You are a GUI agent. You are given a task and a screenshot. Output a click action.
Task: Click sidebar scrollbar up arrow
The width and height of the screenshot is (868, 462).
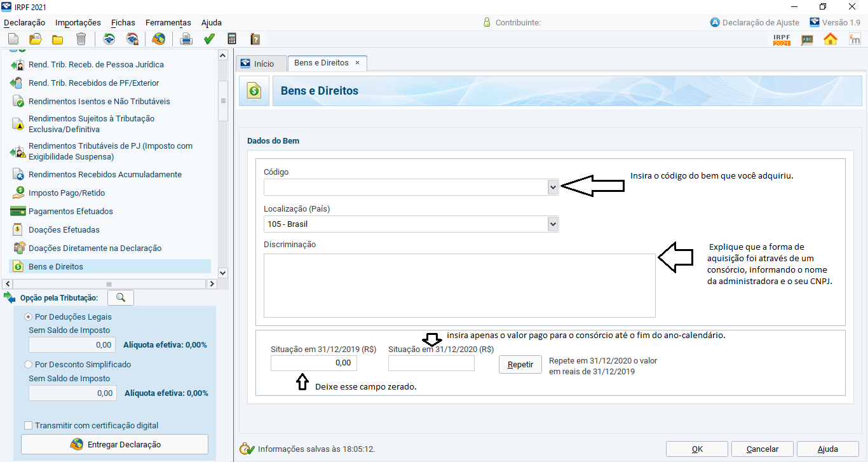[x=222, y=55]
